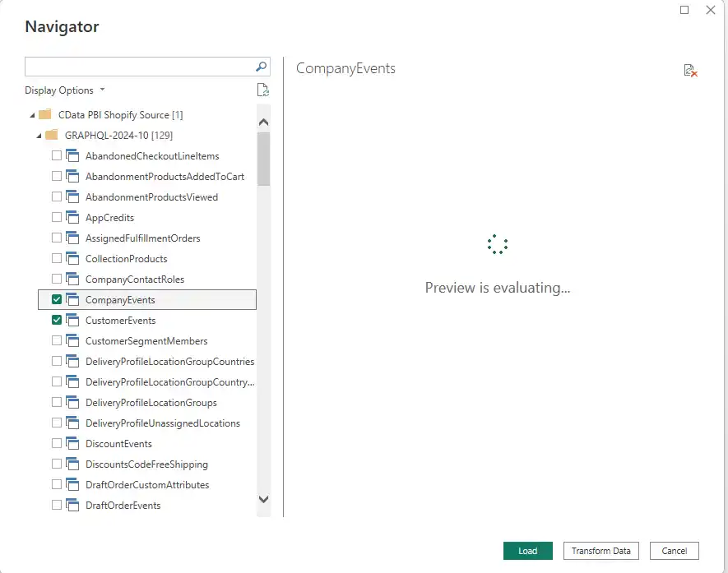Select DraftOrderEvents in the table list
728x573 pixels.
click(x=123, y=506)
